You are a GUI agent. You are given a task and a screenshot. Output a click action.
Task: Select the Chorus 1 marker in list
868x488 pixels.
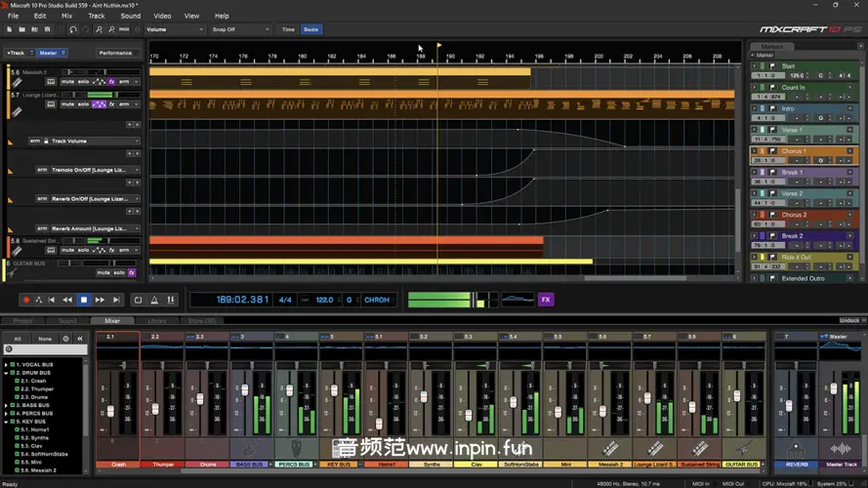point(794,151)
